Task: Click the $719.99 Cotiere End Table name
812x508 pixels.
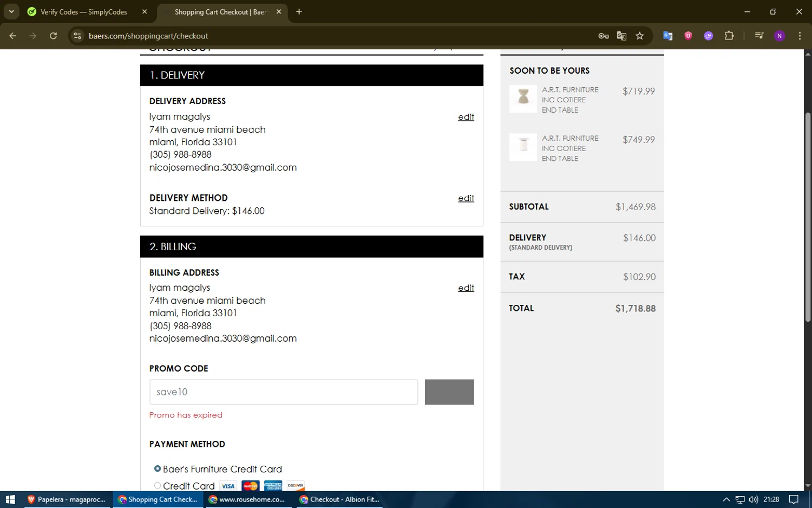Action: coord(570,100)
